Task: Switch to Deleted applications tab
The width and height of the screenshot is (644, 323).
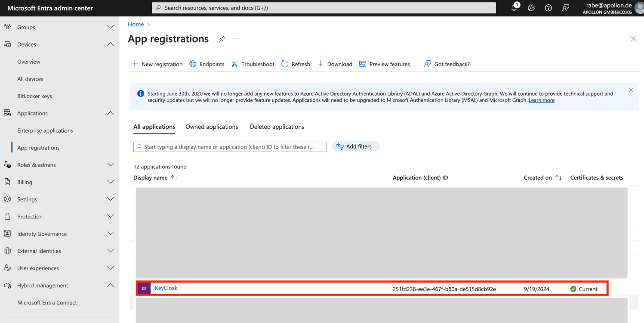Action: (x=277, y=127)
